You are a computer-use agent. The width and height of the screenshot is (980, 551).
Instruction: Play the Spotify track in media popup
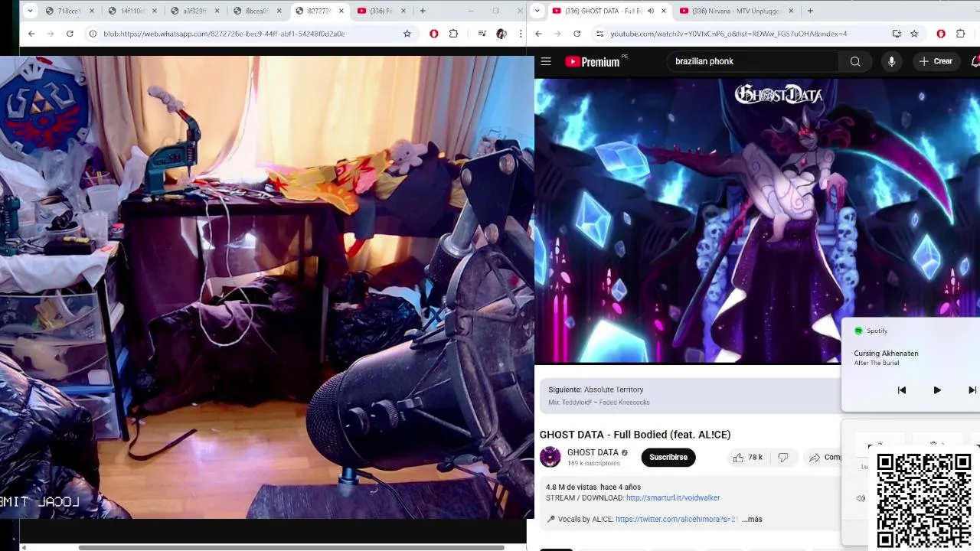tap(937, 390)
